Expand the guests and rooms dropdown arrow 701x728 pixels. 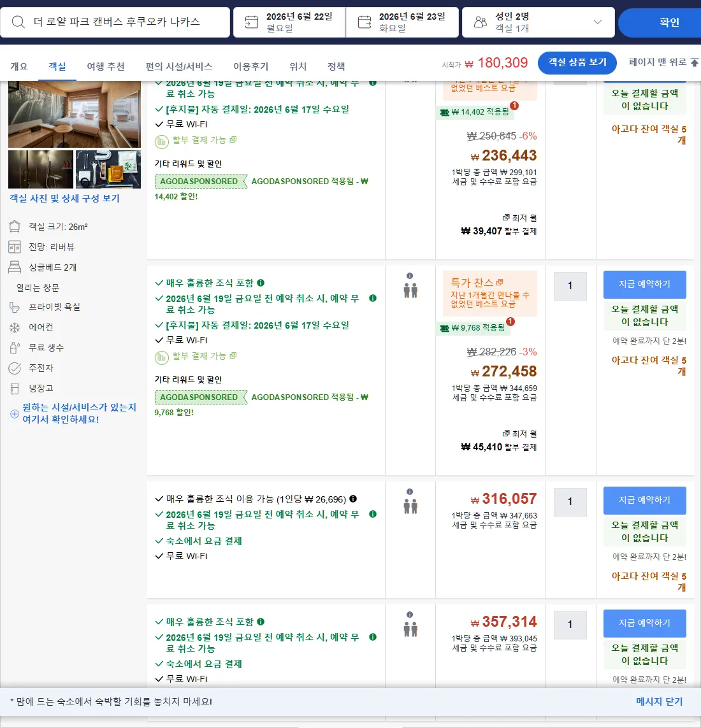tap(598, 22)
